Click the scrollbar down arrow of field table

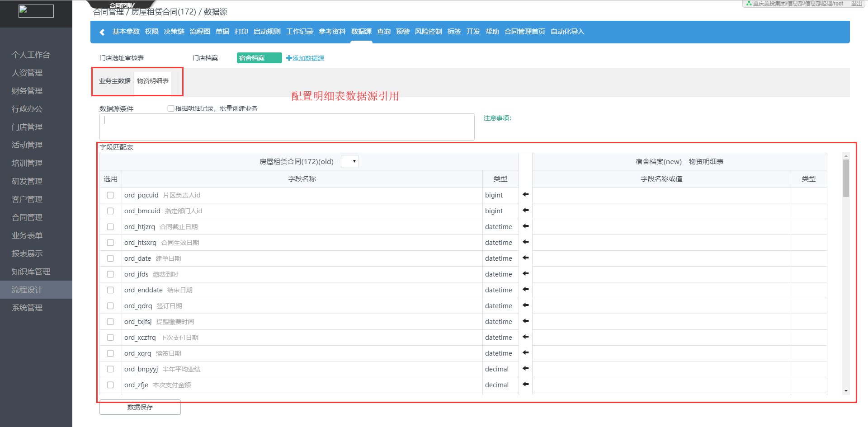click(x=845, y=391)
